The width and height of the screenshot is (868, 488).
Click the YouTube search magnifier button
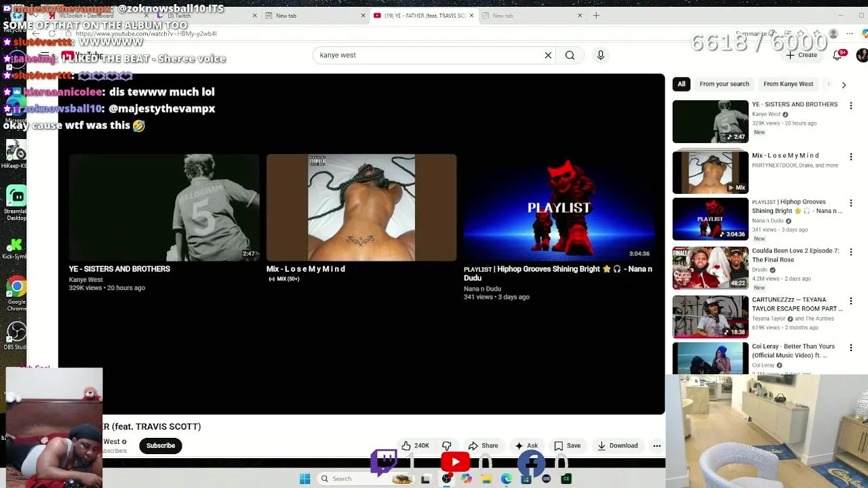click(570, 56)
